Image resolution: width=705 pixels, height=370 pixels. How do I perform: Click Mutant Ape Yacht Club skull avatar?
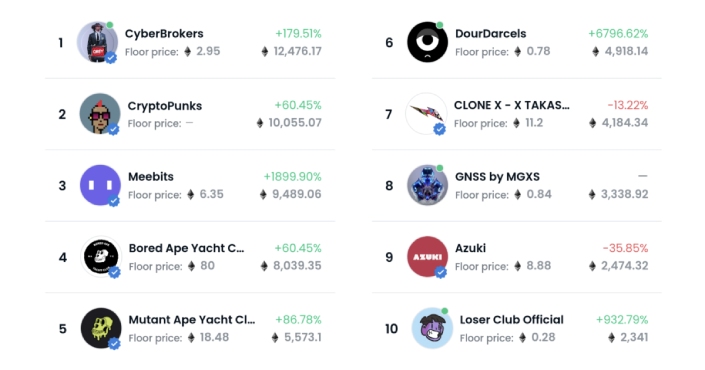point(101,328)
